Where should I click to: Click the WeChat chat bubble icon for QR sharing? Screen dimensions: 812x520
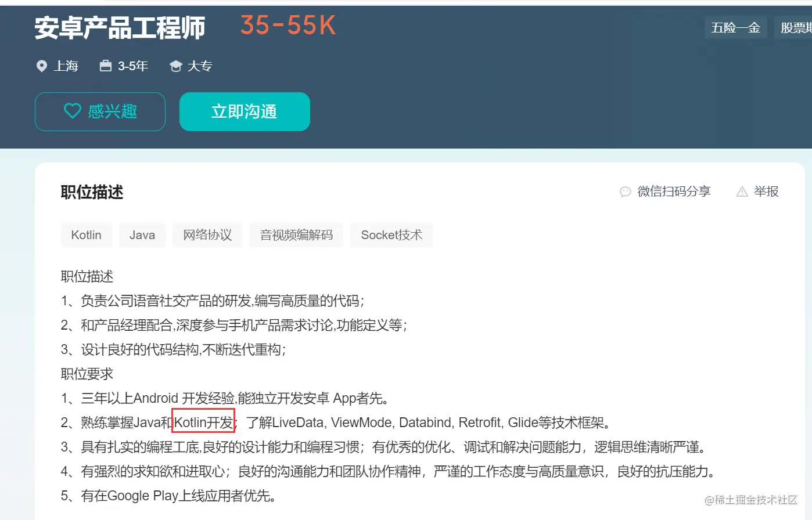click(625, 192)
